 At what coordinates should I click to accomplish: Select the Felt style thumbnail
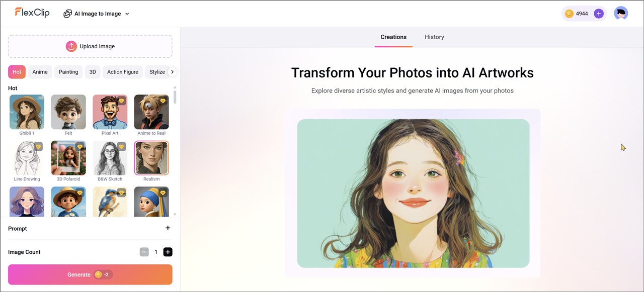coord(68,112)
